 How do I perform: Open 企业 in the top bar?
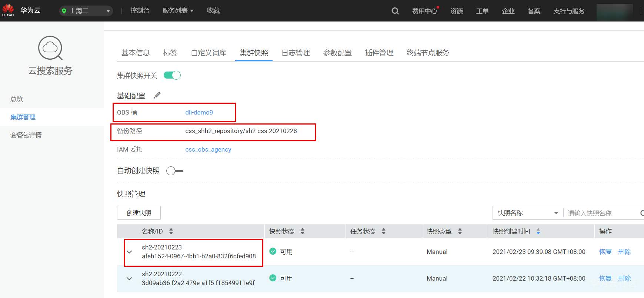(508, 11)
